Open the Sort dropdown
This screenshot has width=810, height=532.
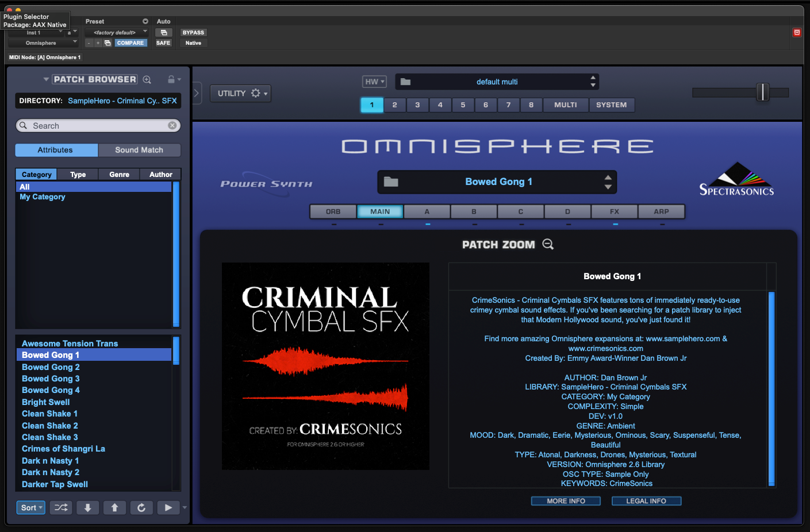coord(31,507)
